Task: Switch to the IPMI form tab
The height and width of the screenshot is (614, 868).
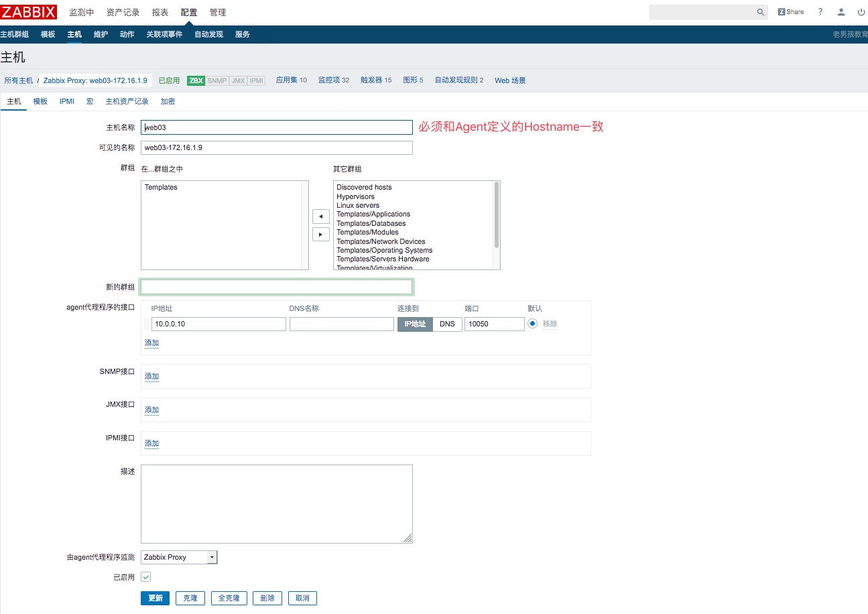Action: pos(67,101)
